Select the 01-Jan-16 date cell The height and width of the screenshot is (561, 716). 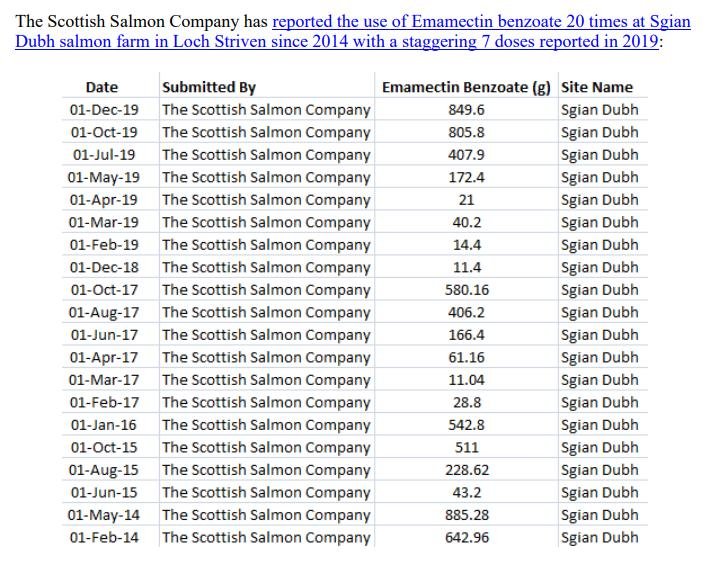click(x=104, y=425)
